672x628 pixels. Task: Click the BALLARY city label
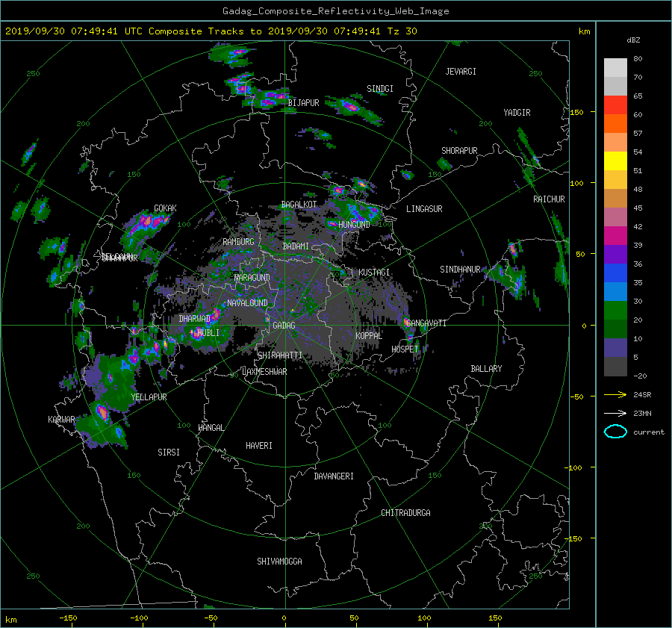tap(486, 369)
